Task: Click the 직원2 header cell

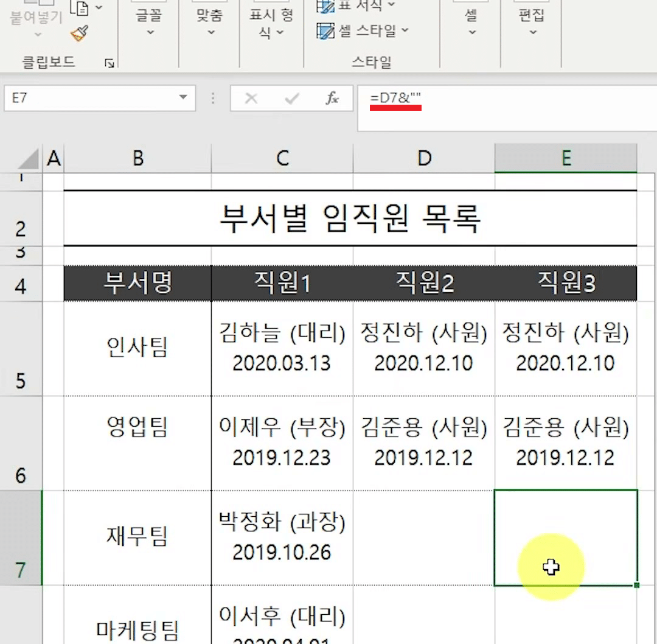Action: 424,284
